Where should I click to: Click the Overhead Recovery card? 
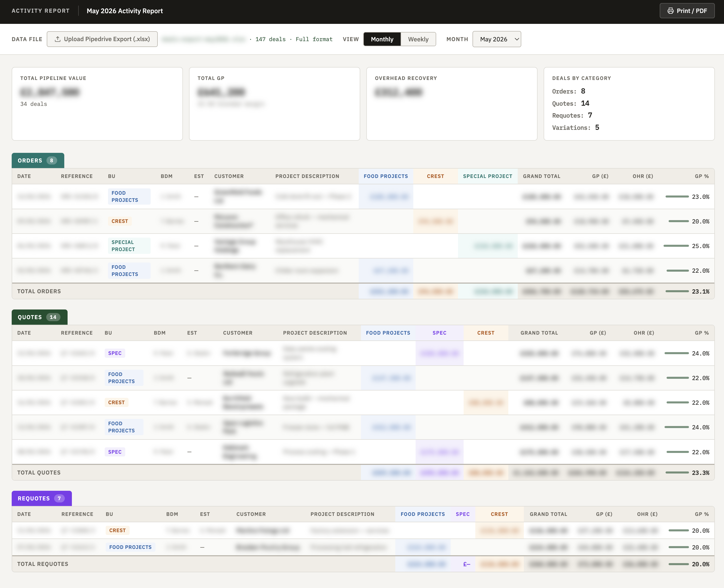click(x=452, y=104)
